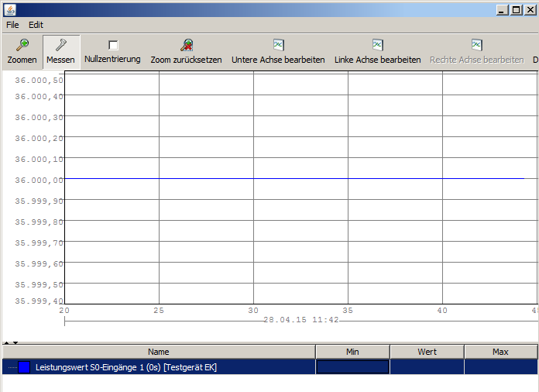Click the Rechte Achse bearbeiten icon

coord(476,46)
